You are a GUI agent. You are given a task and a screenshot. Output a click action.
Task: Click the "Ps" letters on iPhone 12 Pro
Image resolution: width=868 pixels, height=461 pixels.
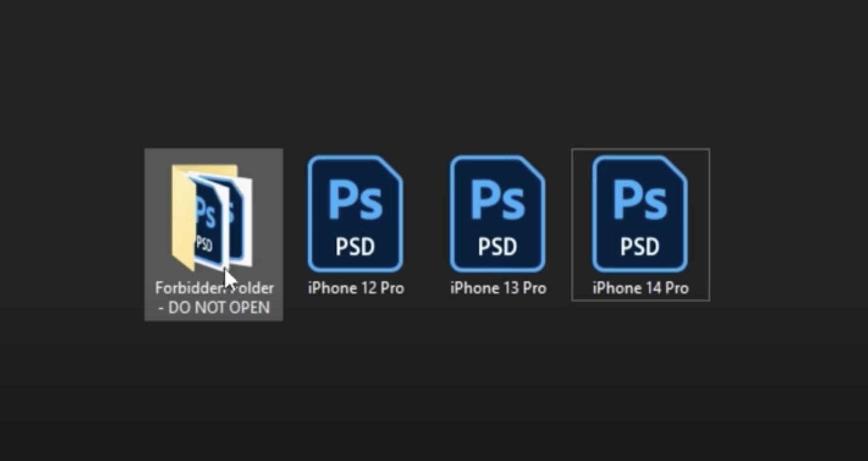[x=355, y=200]
